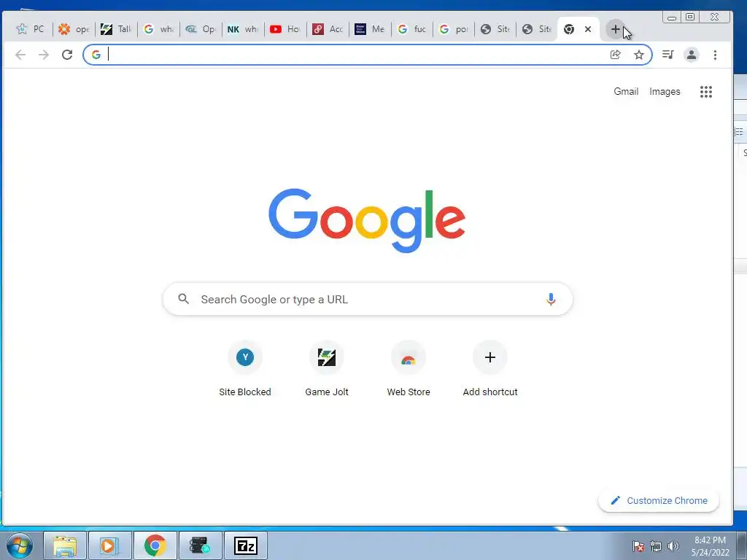Open the Game Jolt shortcut
This screenshot has height=560, width=747.
pos(327,369)
